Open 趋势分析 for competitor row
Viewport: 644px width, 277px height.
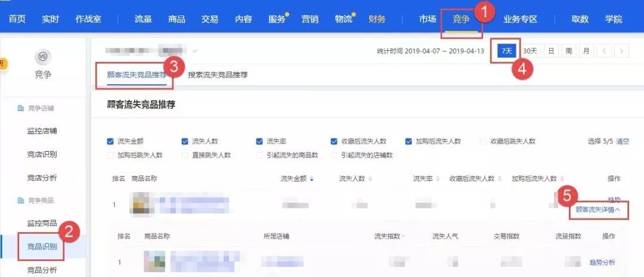(602, 262)
